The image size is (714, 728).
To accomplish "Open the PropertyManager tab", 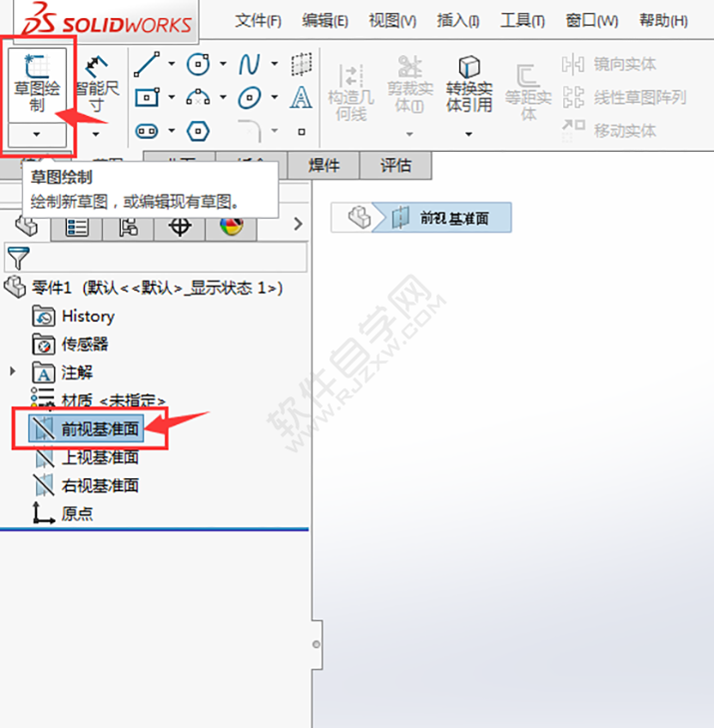I will pyautogui.click(x=77, y=228).
